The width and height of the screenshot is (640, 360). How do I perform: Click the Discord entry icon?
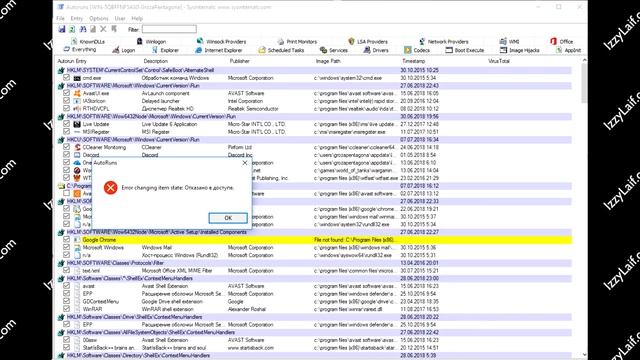tap(77, 155)
